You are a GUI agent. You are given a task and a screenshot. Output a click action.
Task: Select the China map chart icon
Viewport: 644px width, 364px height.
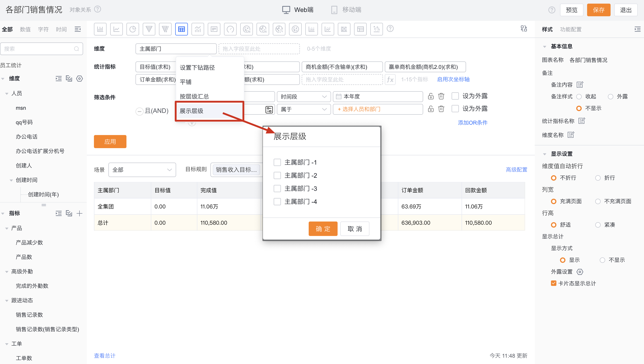pos(247,29)
